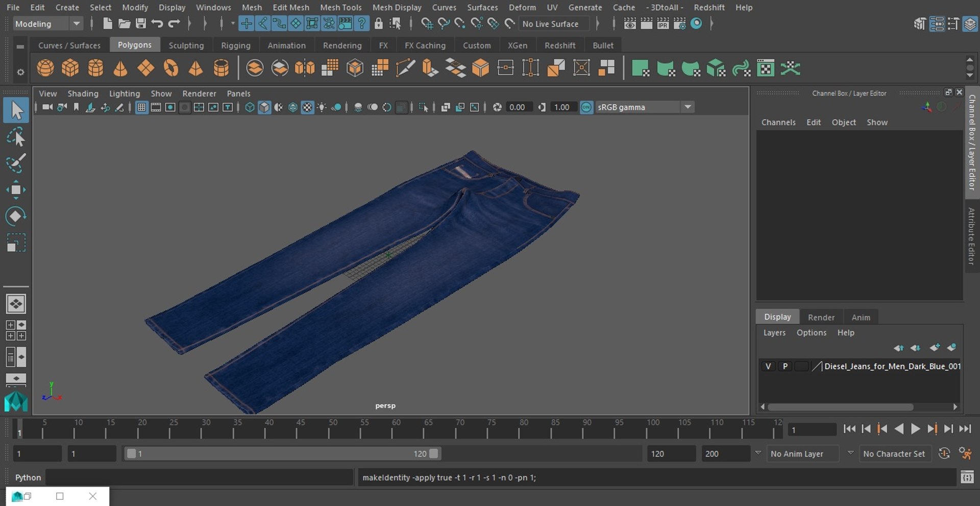Viewport: 980px width, 506px height.
Task: Toggle layer playback P box
Action: pos(785,367)
